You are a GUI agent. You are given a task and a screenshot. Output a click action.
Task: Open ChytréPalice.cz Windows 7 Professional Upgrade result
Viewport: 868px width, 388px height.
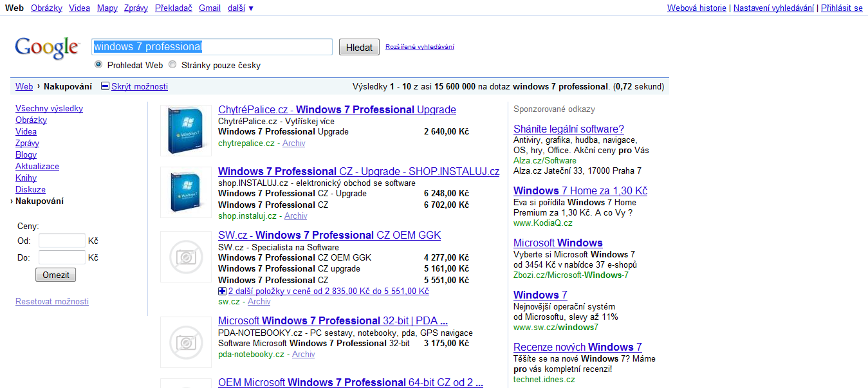click(337, 110)
